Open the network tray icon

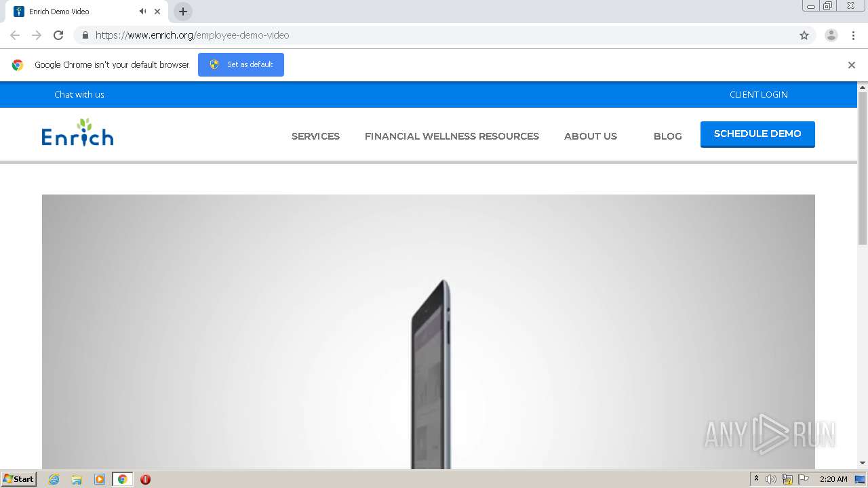click(x=787, y=479)
